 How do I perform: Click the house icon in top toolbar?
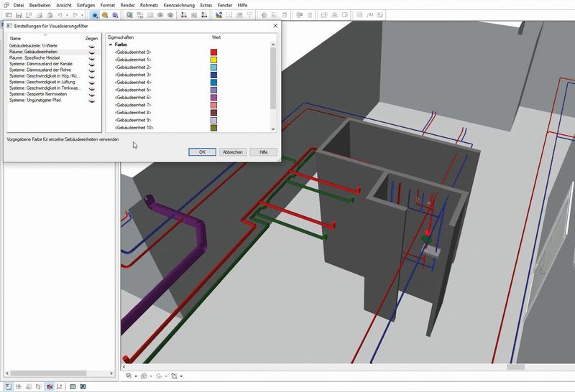264,15
